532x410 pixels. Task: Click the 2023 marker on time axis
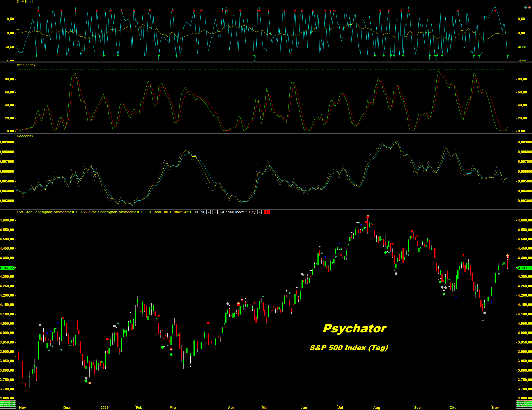click(104, 408)
